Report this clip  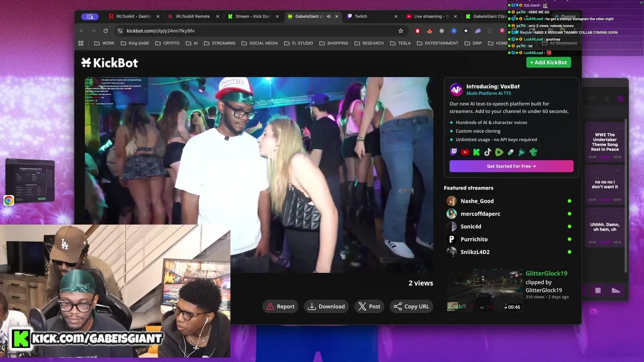click(x=281, y=306)
